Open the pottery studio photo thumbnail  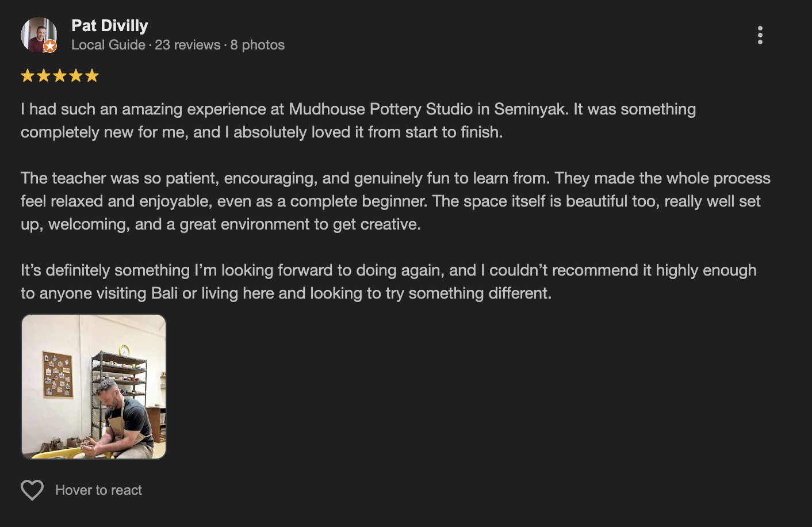[93, 387]
